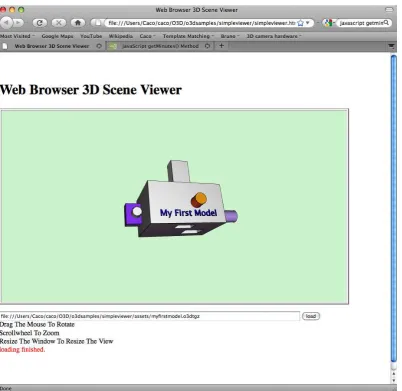
Task: Open the Most Visited bookmarks menu
Action: coord(17,36)
